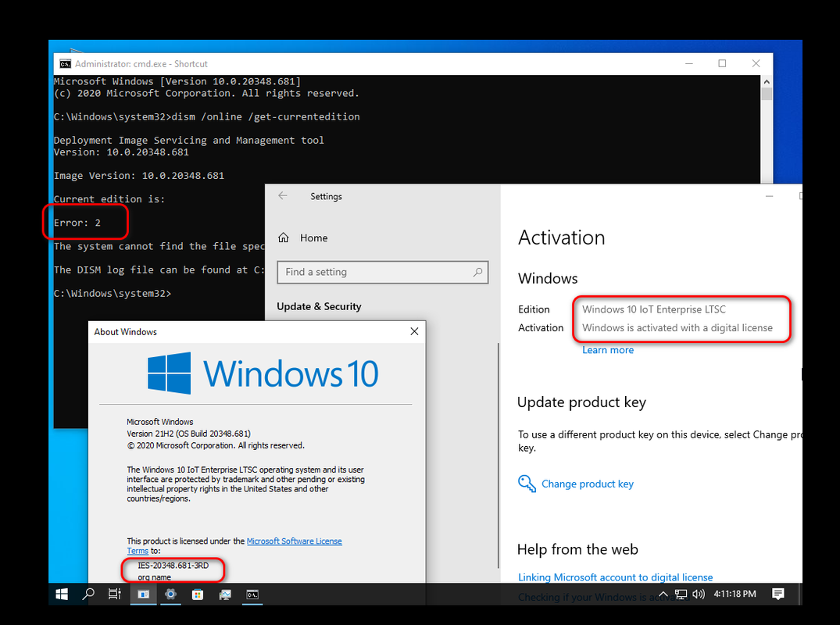This screenshot has width=840, height=625.
Task: Switch to Settings gear on taskbar
Action: [170, 594]
